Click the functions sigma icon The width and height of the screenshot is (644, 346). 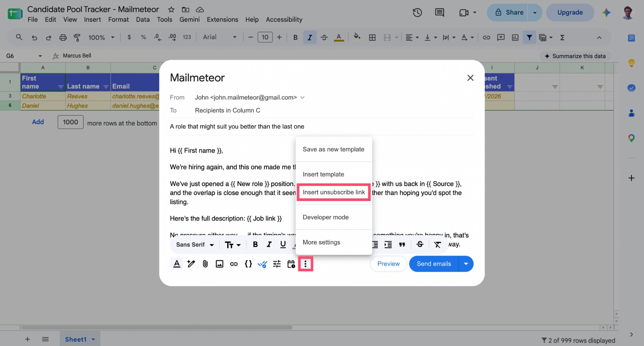562,37
